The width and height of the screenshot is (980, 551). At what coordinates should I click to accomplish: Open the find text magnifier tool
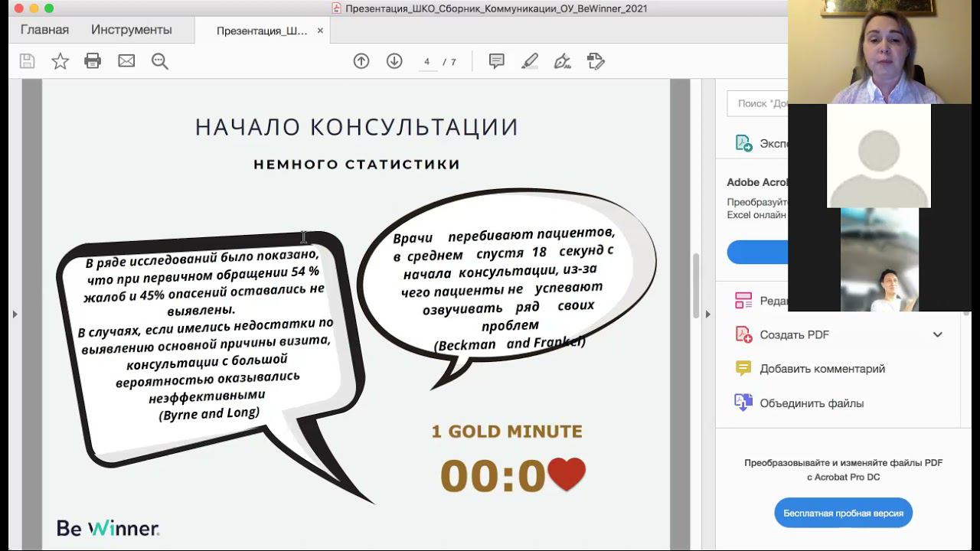159,61
